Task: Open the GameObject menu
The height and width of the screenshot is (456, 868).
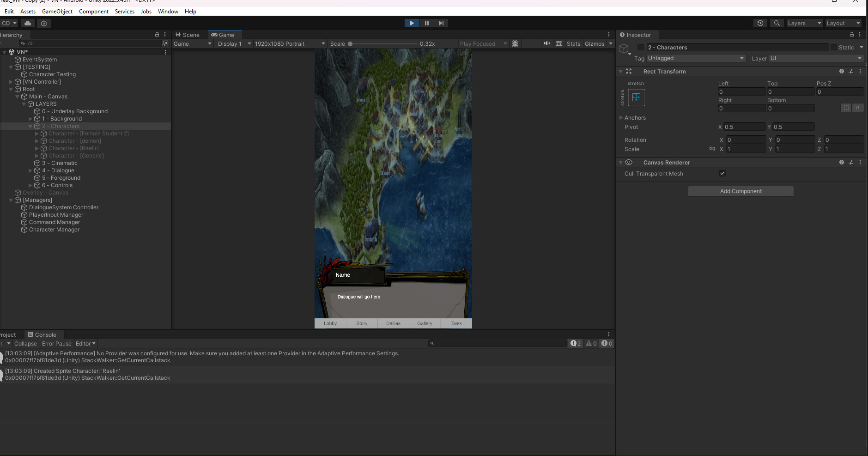Action: [57, 11]
